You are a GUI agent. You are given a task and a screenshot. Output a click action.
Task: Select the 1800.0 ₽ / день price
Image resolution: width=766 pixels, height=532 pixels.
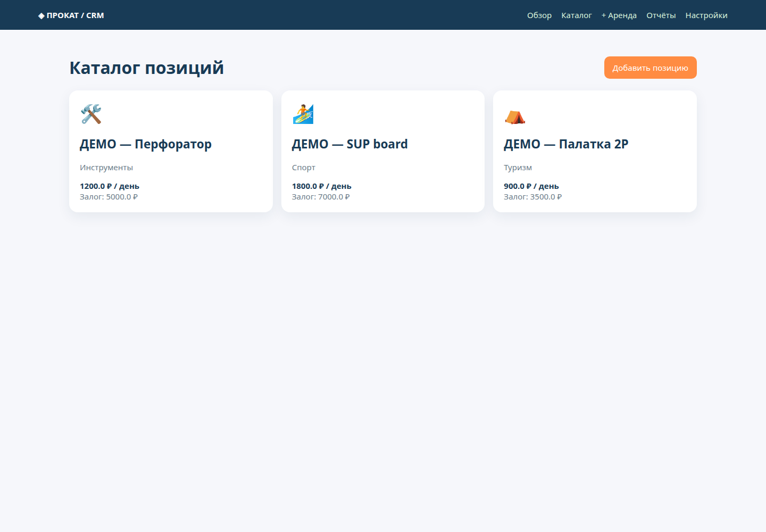tap(322, 186)
